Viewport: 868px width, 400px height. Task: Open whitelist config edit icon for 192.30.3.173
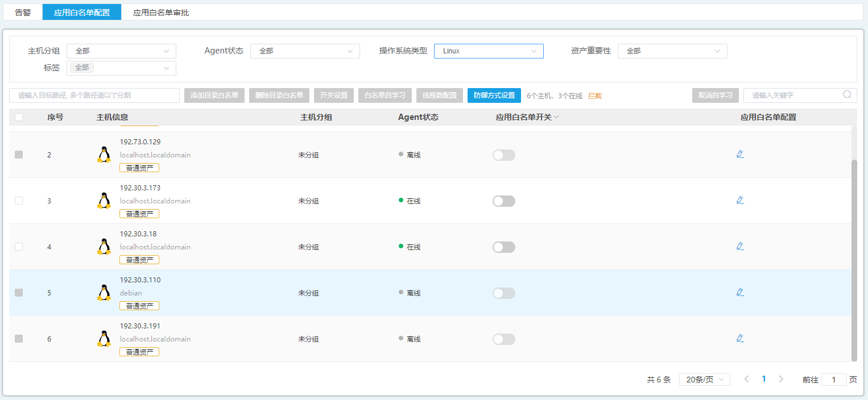point(739,200)
